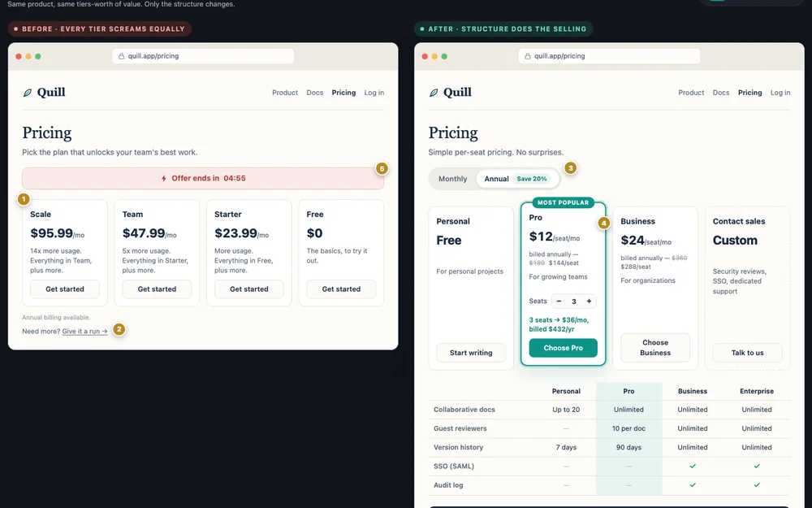The image size is (812, 508).
Task: Click the seats value 3 field
Action: (574, 302)
